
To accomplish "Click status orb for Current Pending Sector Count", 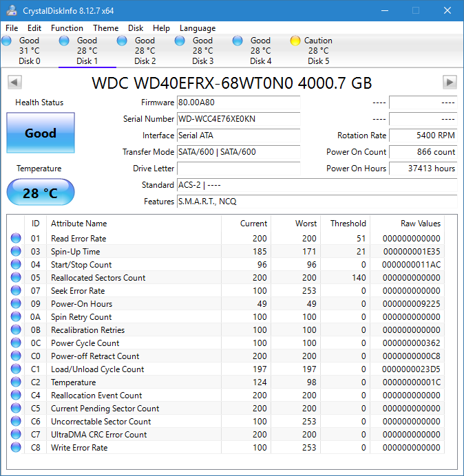I will (16, 408).
